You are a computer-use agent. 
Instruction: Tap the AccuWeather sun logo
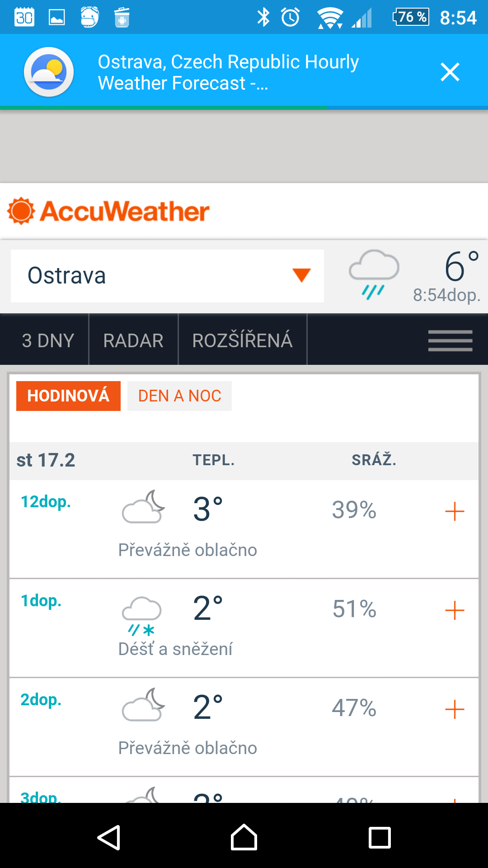click(21, 211)
